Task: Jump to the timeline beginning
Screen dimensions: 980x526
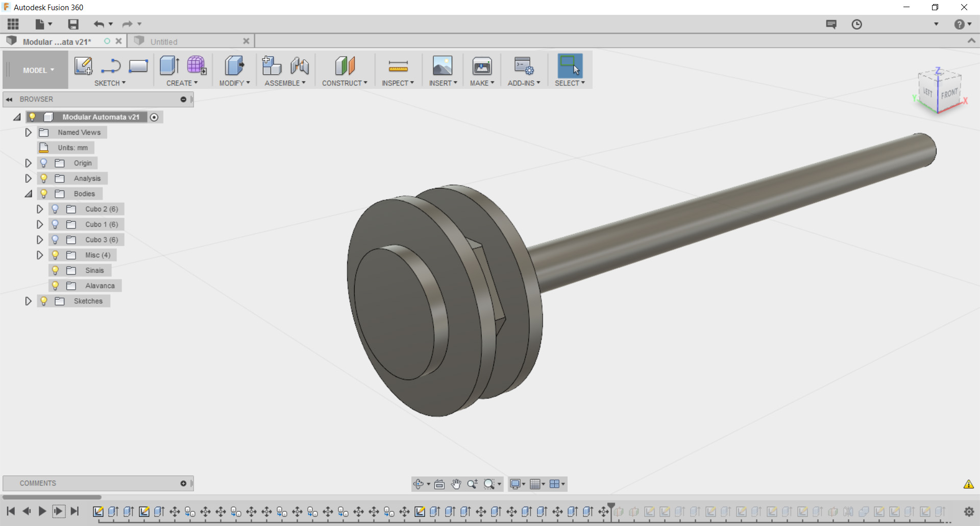Action: coord(11,511)
